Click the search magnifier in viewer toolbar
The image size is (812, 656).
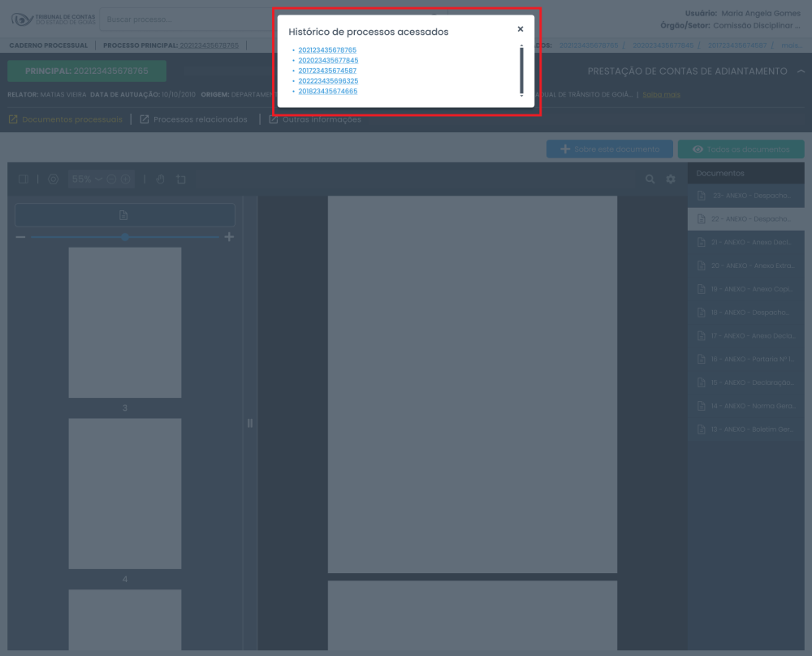tap(650, 179)
